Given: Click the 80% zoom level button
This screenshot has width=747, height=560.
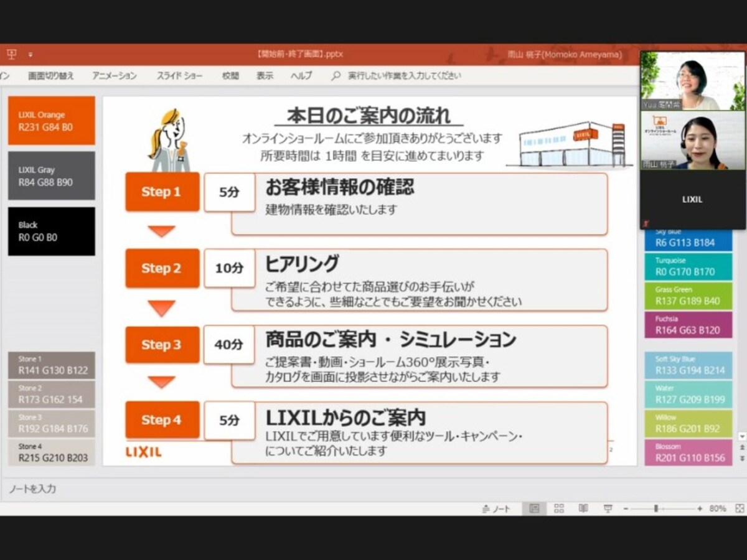Looking at the screenshot, I should [718, 508].
